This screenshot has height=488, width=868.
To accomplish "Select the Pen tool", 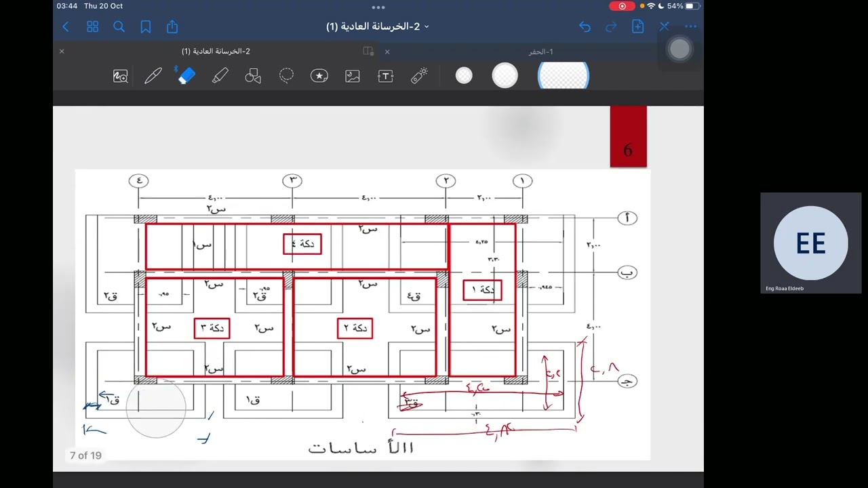I will (153, 76).
